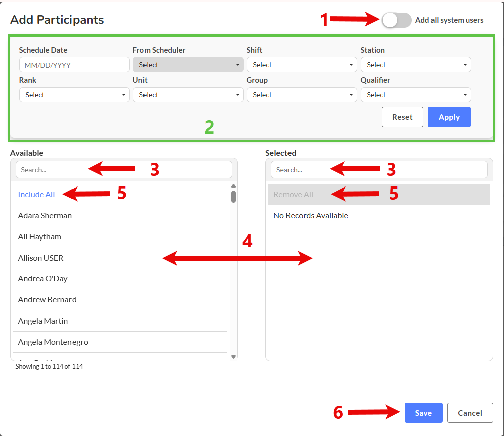Click the Available list scrollbar down arrow
This screenshot has height=436, width=504.
click(x=233, y=357)
